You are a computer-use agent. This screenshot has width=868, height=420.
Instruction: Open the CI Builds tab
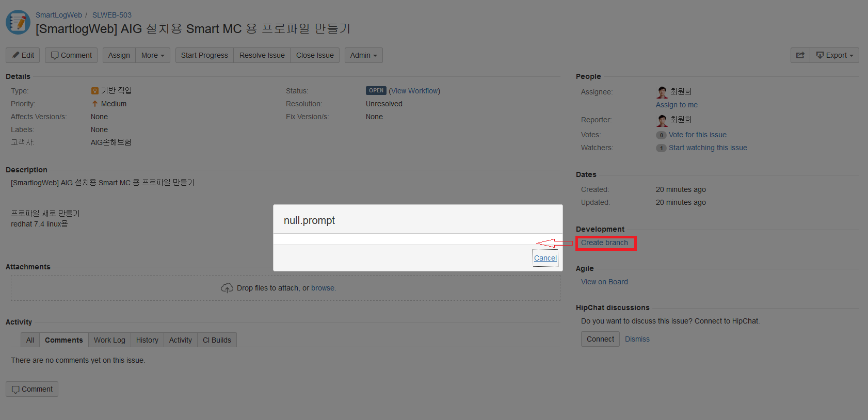coord(217,340)
